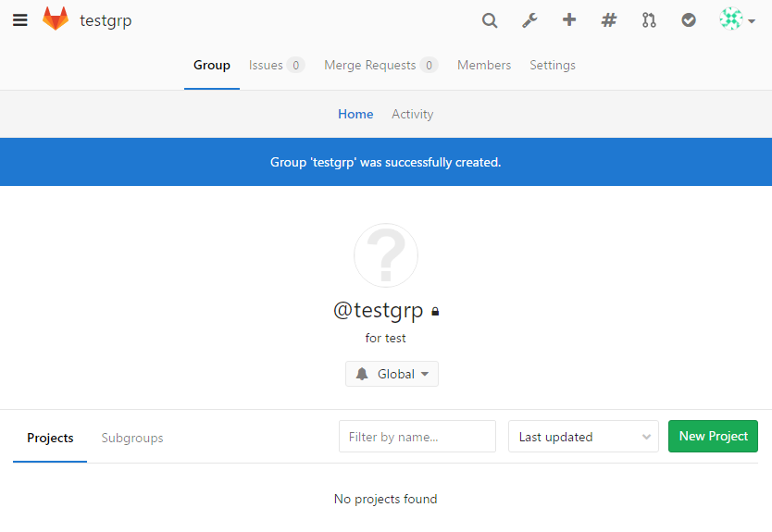Click the private group lock icon
Image resolution: width=772 pixels, height=532 pixels.
coord(435,312)
